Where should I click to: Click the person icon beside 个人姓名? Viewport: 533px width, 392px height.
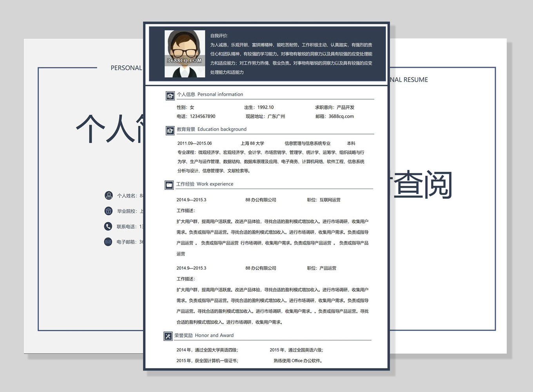[109, 195]
